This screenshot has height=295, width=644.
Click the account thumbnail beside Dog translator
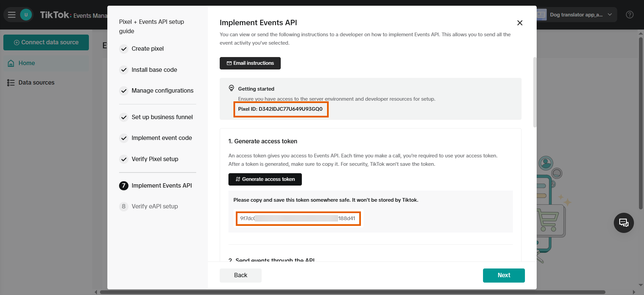542,15
